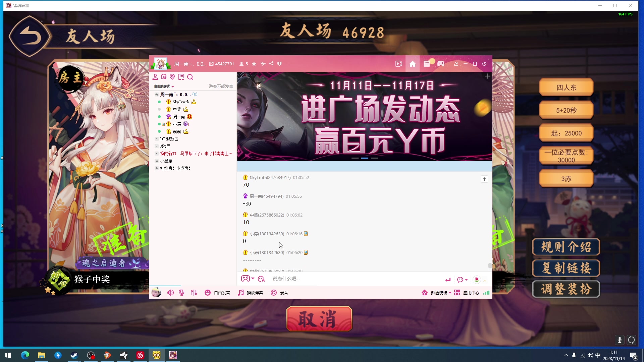Select user SkyTruth in the channel list
The image size is (644, 362).
click(x=181, y=102)
